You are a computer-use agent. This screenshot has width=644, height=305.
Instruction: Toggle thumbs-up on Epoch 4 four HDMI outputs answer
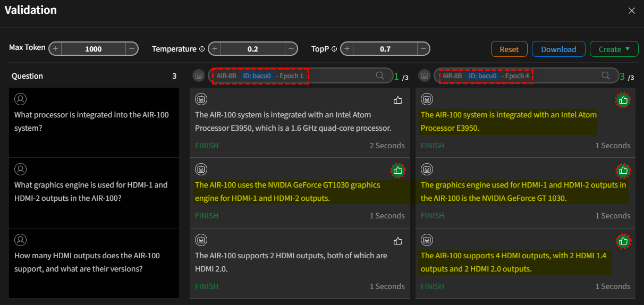(x=623, y=241)
